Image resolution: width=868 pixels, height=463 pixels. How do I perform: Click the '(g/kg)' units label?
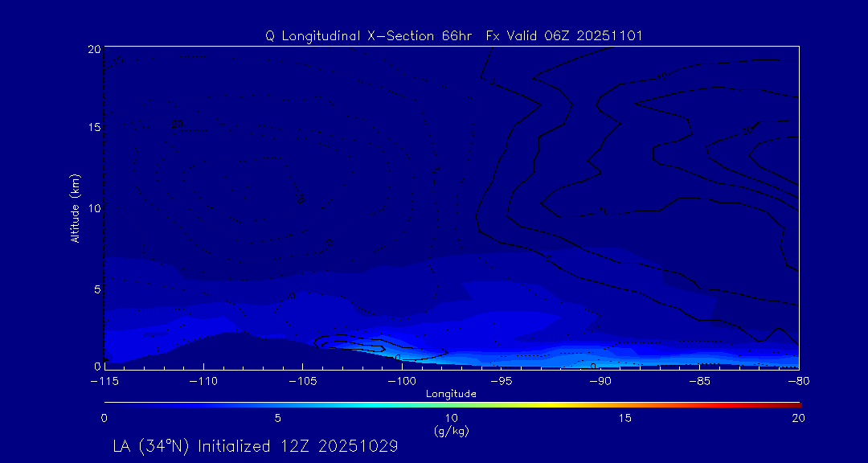451,432
